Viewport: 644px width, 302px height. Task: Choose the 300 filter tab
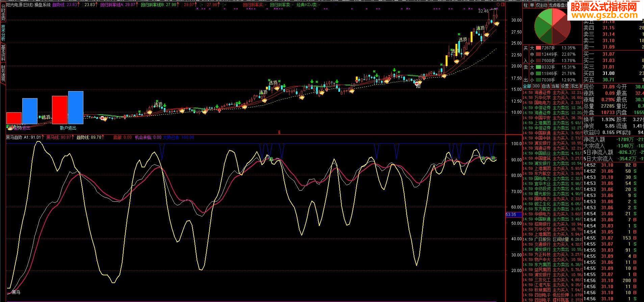(536, 86)
